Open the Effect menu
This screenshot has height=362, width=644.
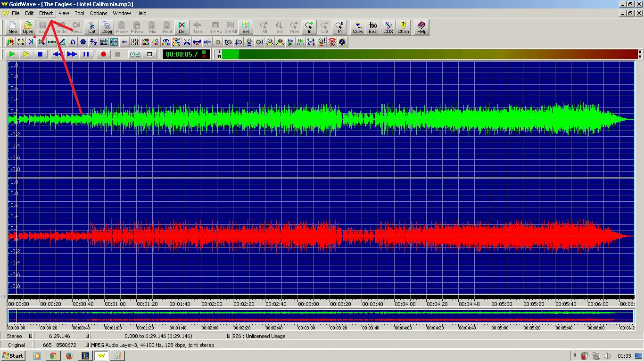point(46,13)
